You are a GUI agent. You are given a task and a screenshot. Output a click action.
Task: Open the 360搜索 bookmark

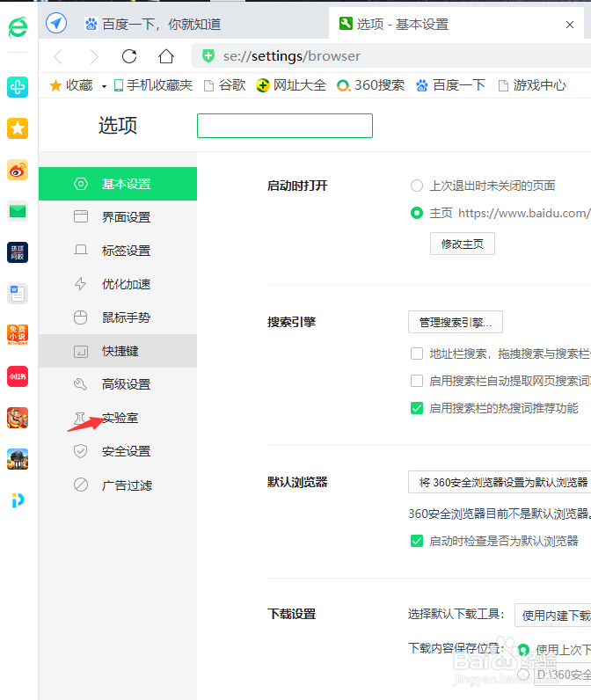(x=370, y=85)
